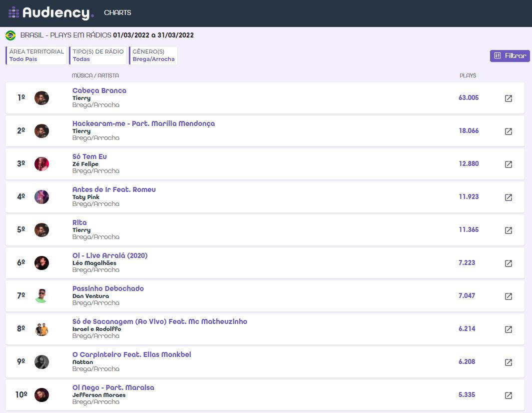
Task: Click Léo Magalhães avatar thumbnail
Action: click(x=42, y=263)
